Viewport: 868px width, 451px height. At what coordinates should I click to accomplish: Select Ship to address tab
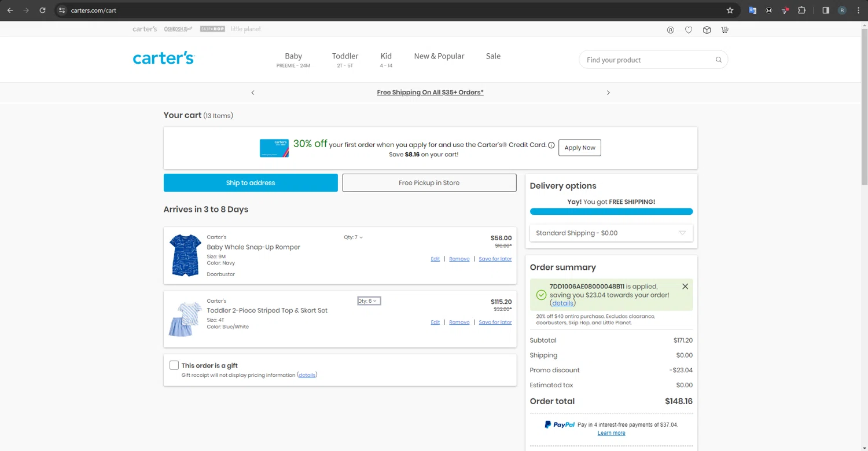pos(251,183)
